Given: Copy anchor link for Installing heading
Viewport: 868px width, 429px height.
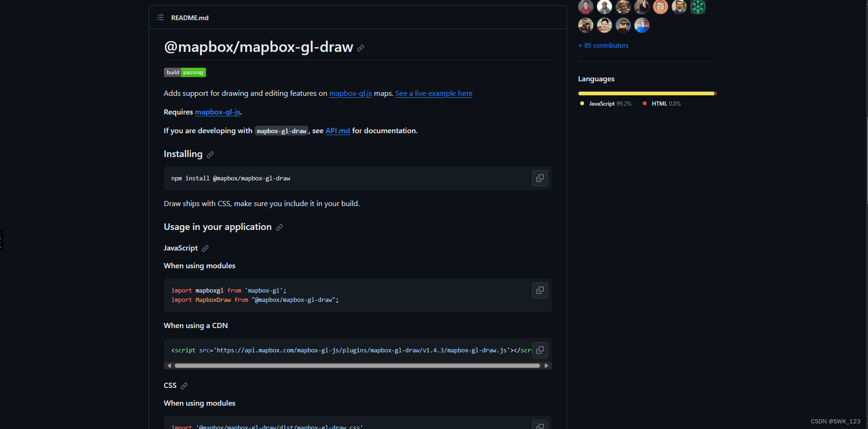Looking at the screenshot, I should click(210, 155).
